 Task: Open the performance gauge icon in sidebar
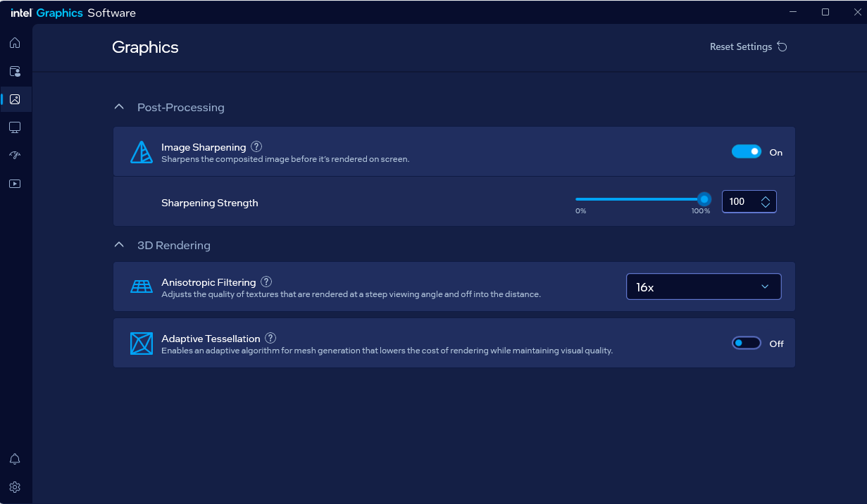coord(15,156)
